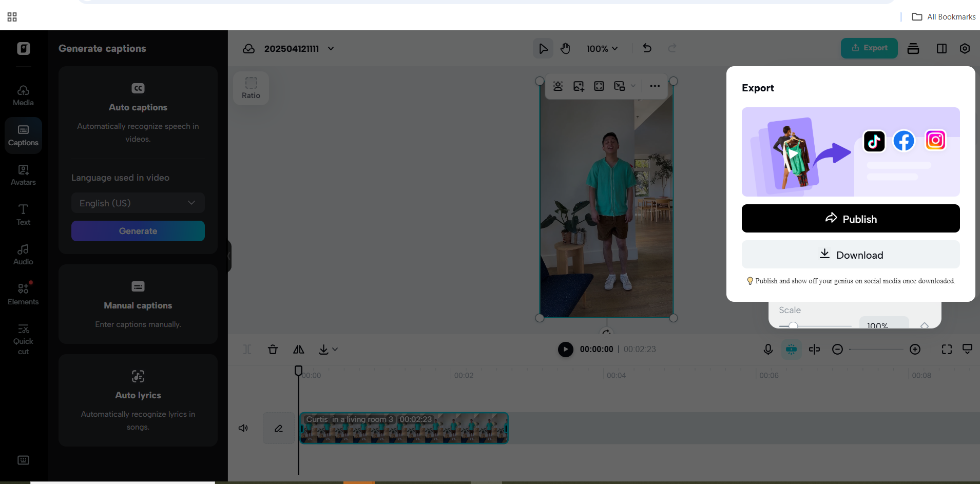Image resolution: width=980 pixels, height=484 pixels.
Task: Click the Download button
Action: tap(851, 255)
